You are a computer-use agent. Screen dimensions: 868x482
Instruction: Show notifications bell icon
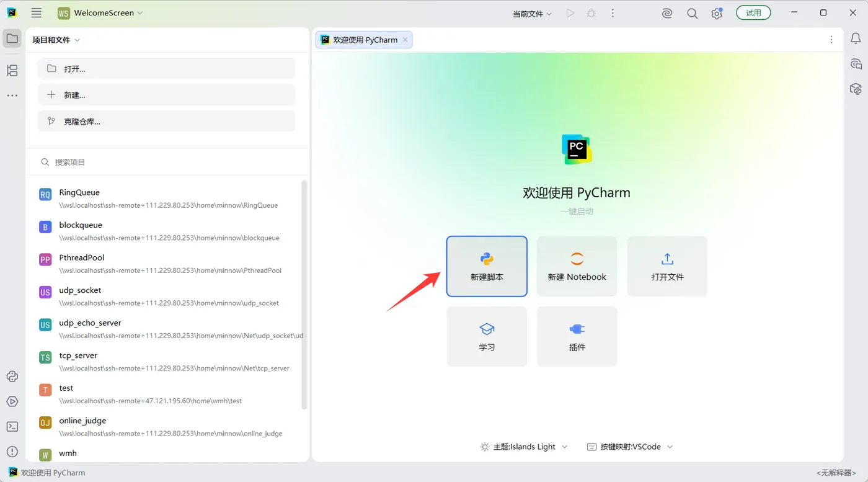856,39
